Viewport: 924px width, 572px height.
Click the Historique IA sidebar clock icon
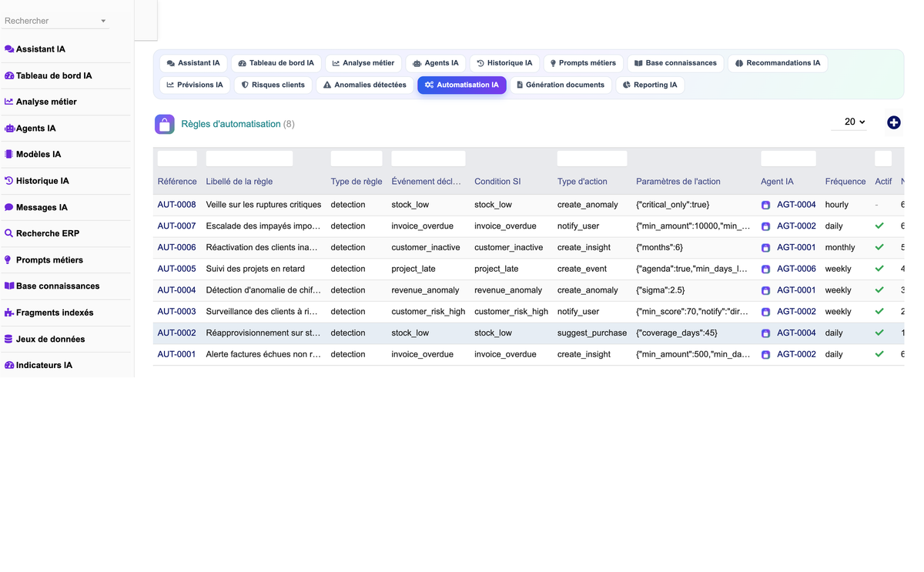pyautogui.click(x=9, y=181)
